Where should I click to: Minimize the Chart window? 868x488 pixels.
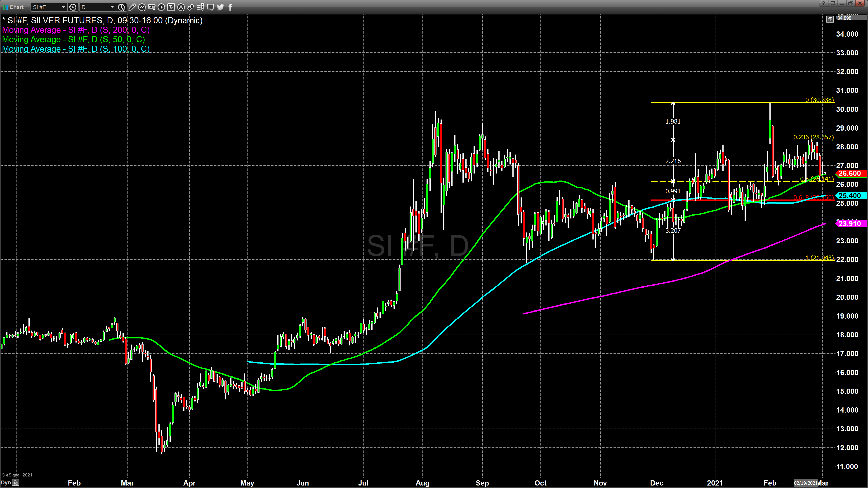pyautogui.click(x=842, y=3)
